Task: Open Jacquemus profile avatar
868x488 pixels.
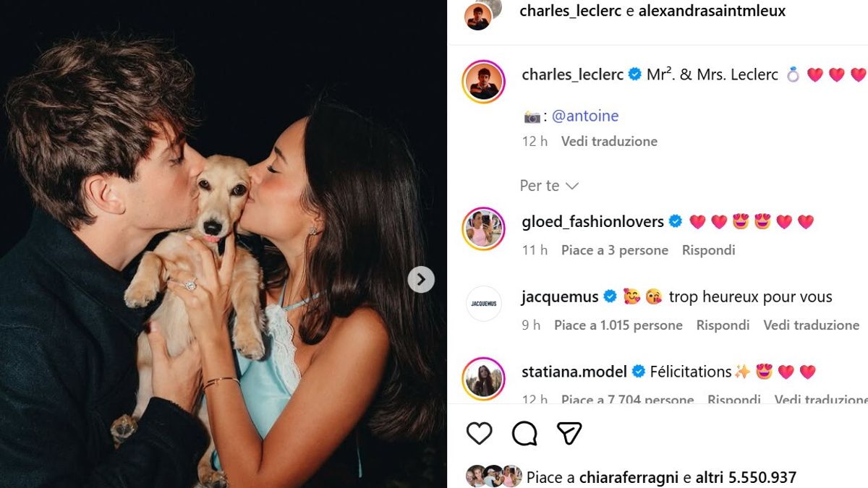Action: pyautogui.click(x=483, y=304)
